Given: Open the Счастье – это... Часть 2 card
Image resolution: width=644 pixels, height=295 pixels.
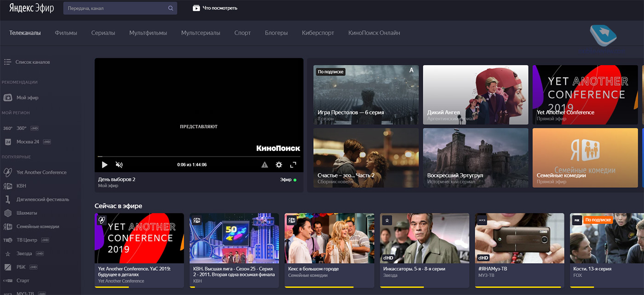Looking at the screenshot, I should [366, 158].
